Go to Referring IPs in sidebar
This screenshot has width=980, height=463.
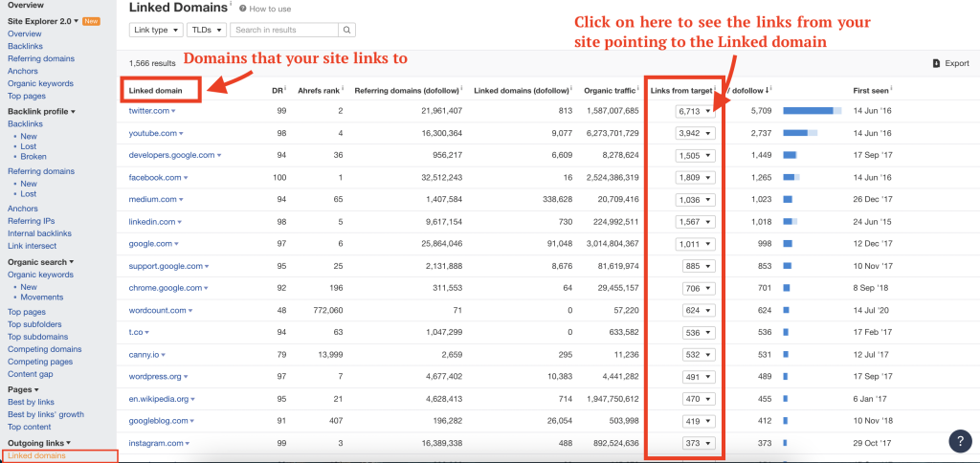(x=32, y=221)
